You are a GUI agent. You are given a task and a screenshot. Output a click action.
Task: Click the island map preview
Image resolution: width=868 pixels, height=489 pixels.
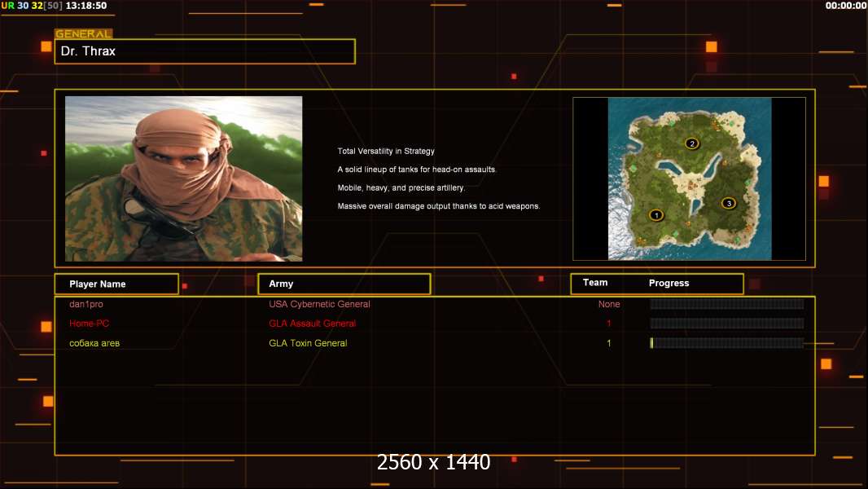tap(689, 178)
